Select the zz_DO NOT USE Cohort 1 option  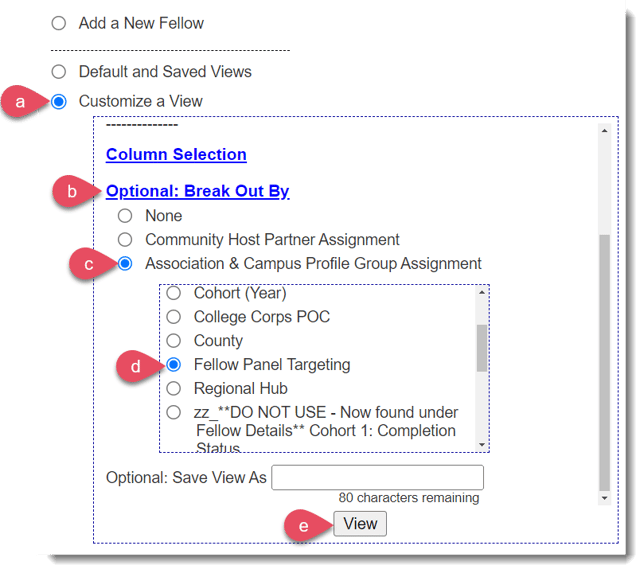point(174,412)
